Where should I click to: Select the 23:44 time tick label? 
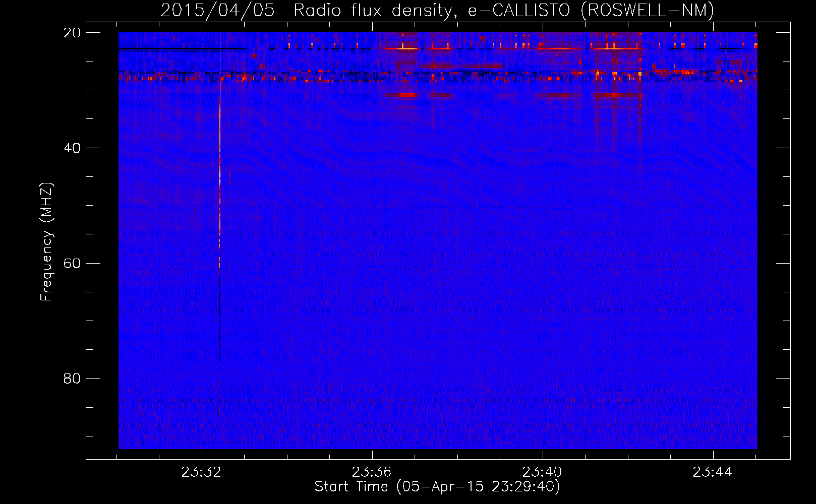click(x=713, y=472)
